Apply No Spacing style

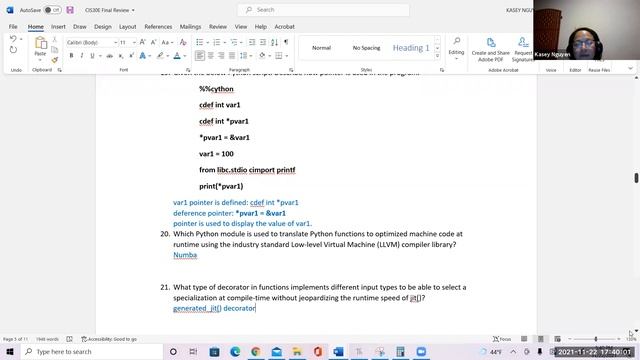[x=366, y=48]
